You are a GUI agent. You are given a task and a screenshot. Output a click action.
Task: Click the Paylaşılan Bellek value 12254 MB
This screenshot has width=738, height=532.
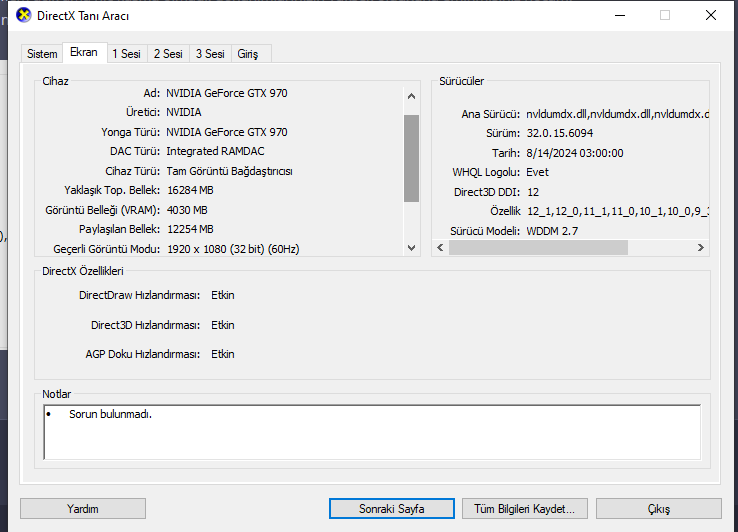coord(191,229)
